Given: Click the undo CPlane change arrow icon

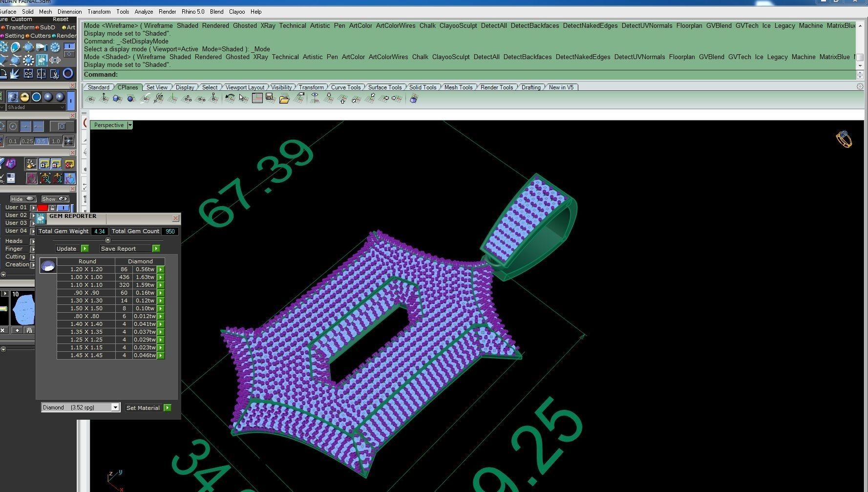Looking at the screenshot, I should tap(230, 99).
